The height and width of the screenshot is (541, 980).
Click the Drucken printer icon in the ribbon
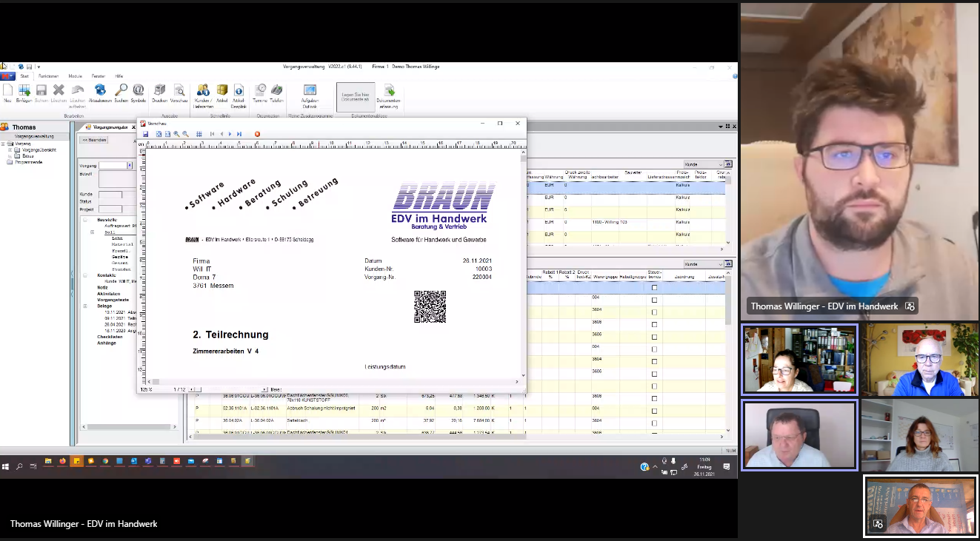(x=159, y=92)
